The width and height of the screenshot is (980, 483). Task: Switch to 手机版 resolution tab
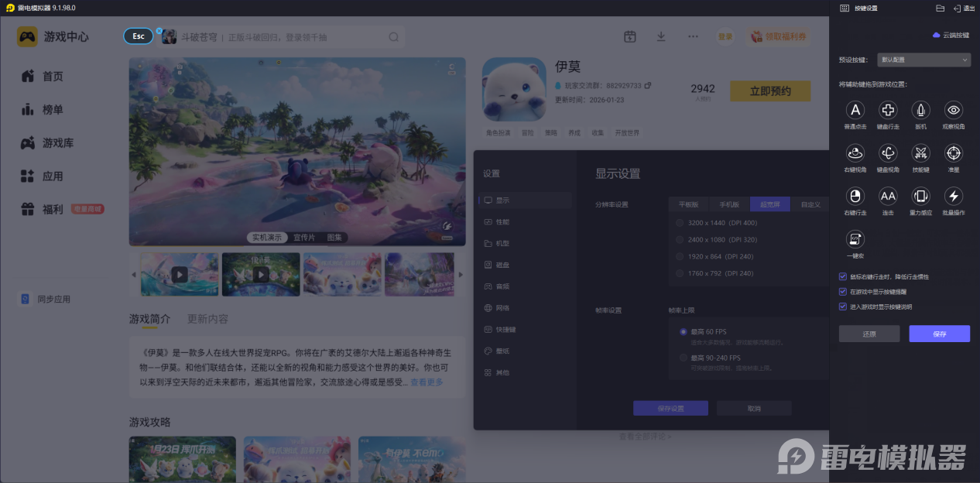coord(729,204)
